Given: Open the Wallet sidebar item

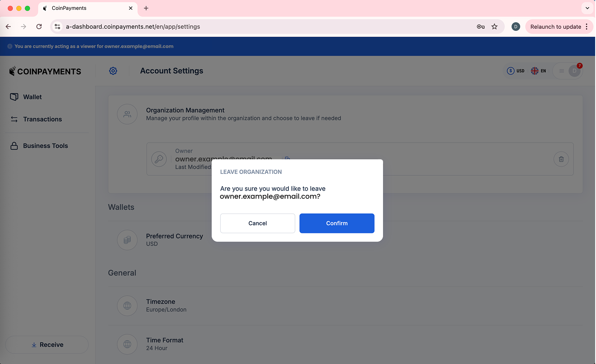Looking at the screenshot, I should pos(32,97).
